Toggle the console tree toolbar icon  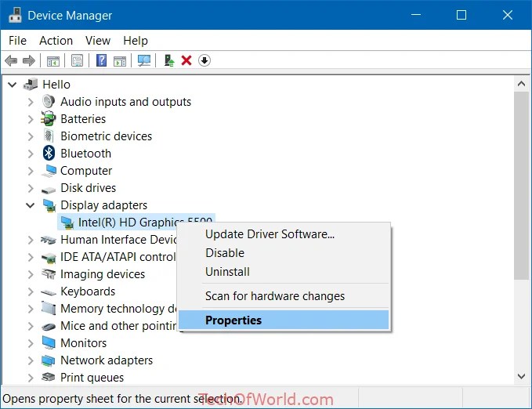[x=53, y=61]
